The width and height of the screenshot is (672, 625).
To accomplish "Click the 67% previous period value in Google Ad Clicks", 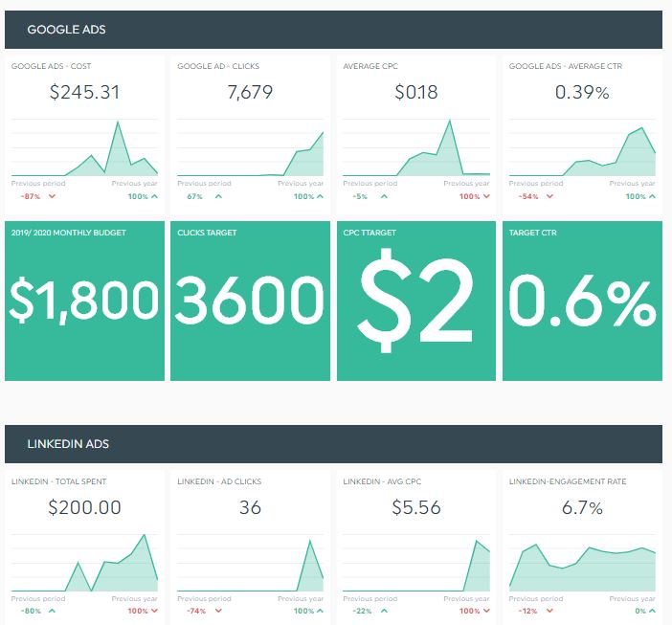I will coord(194,196).
